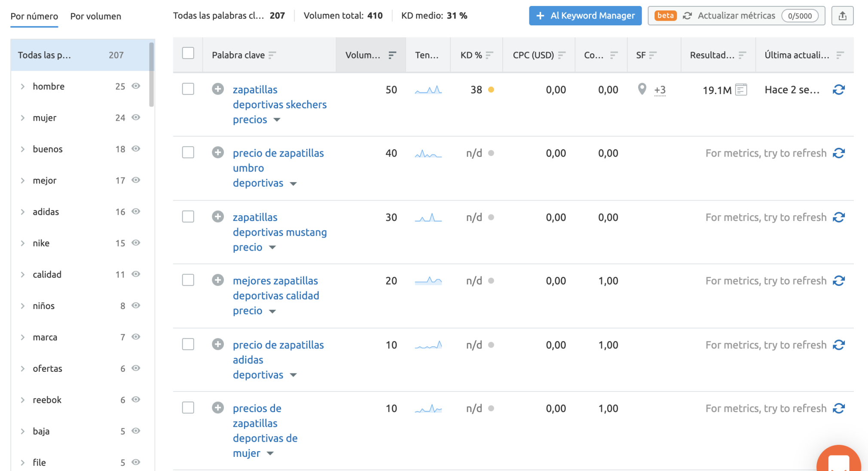The height and width of the screenshot is (471, 868).
Task: Click the Actualizar métricas button
Action: (736, 16)
